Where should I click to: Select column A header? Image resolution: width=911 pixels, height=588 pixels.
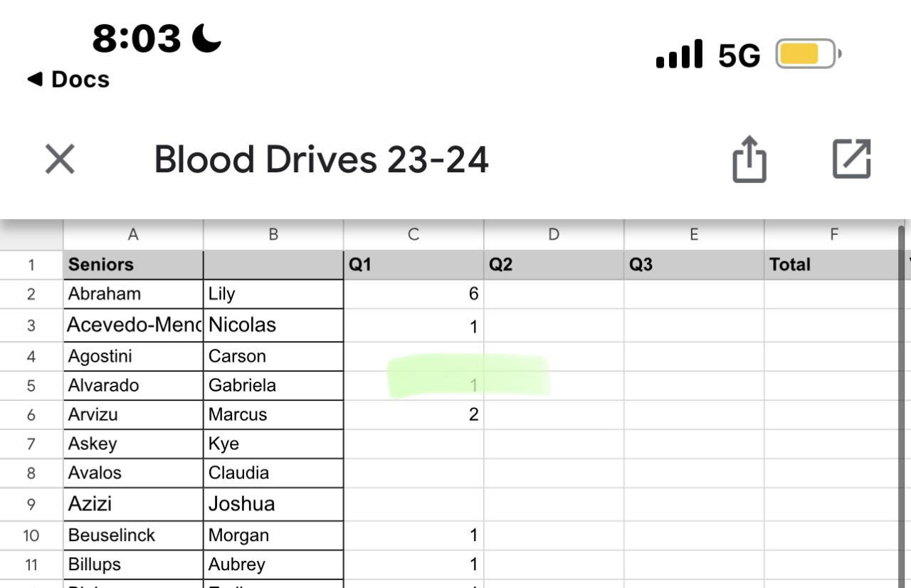[x=132, y=235]
